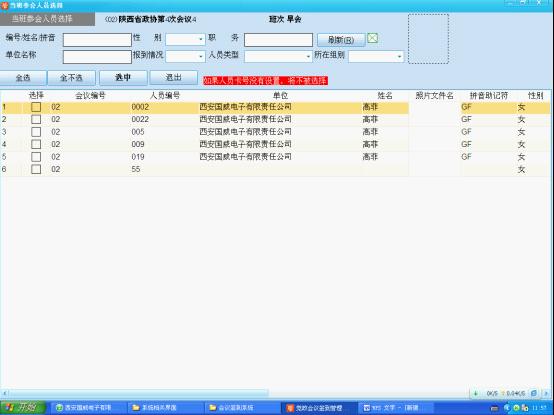Focus the 职务 input field
The height and width of the screenshot is (415, 554).
point(278,40)
